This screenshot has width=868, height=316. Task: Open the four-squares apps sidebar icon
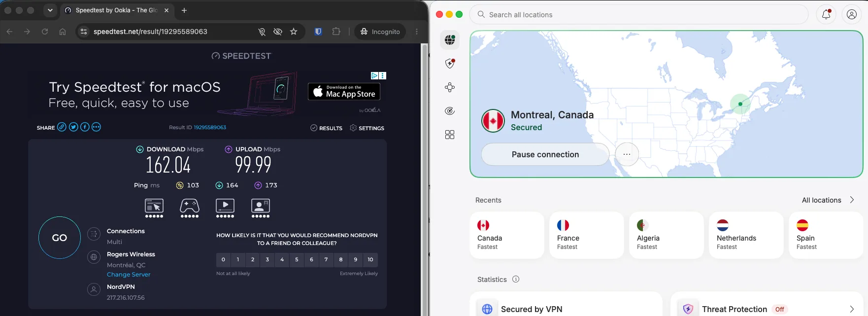(x=450, y=135)
